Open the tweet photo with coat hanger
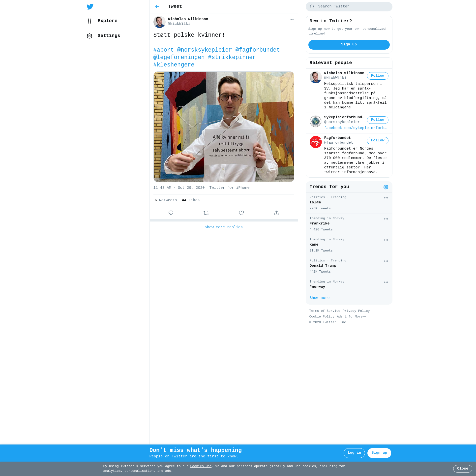The width and height of the screenshot is (476, 476). tap(224, 127)
